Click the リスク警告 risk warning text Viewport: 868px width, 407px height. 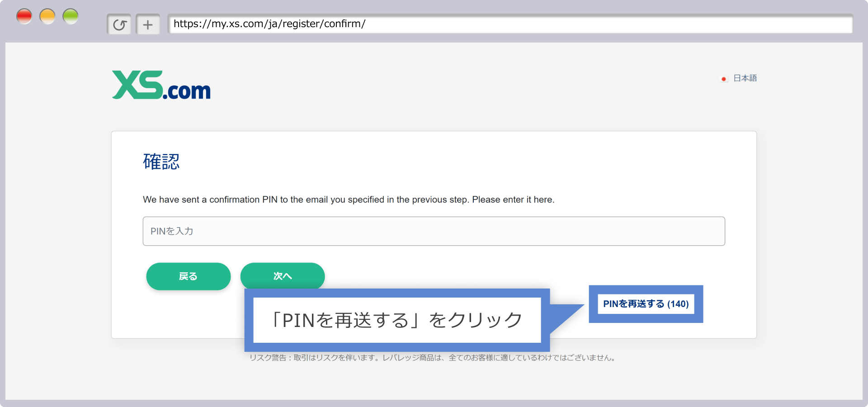coord(433,358)
